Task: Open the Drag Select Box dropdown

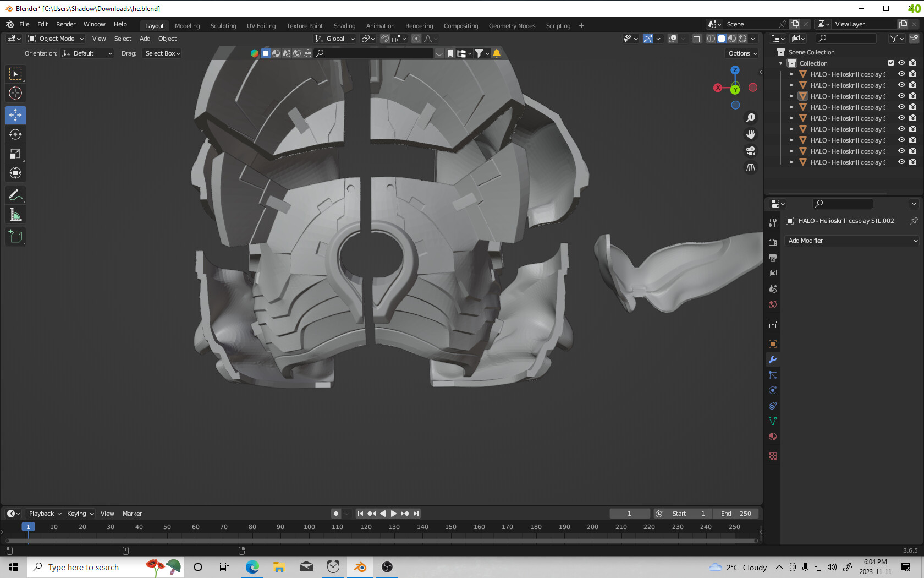Action: coord(162,53)
